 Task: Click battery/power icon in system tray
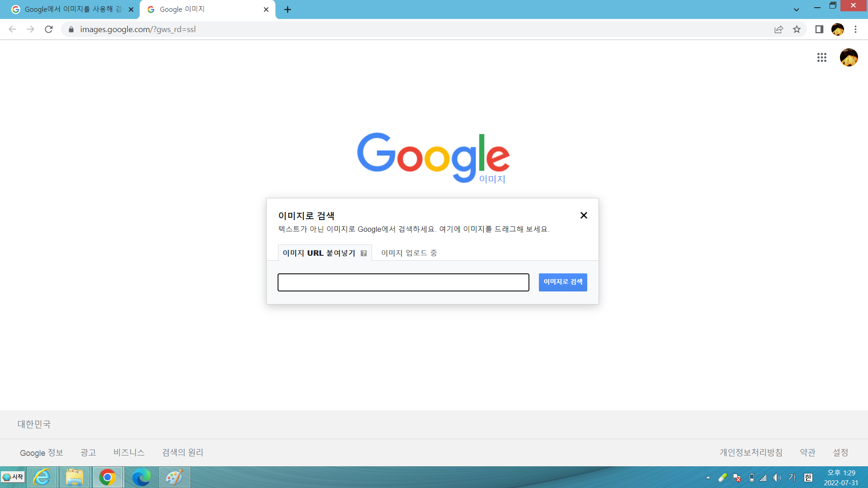point(751,478)
